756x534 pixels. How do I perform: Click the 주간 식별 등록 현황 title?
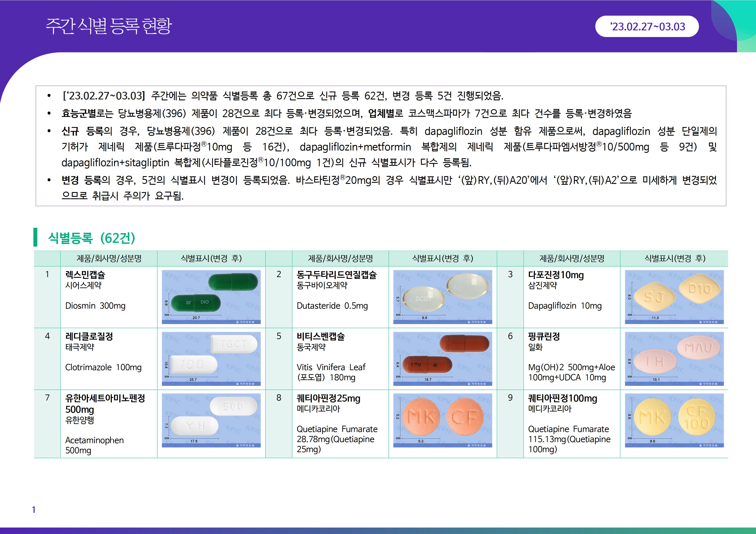click(x=109, y=26)
